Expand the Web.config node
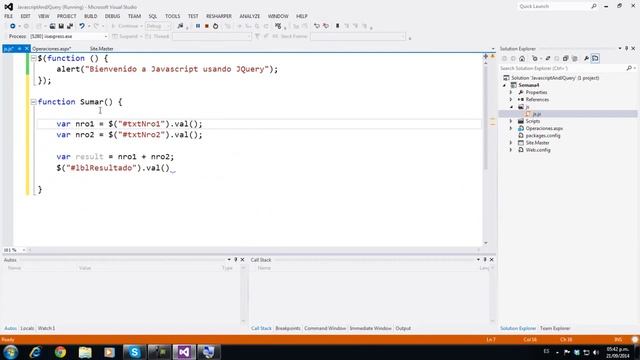640x360 pixels. pyautogui.click(x=511, y=150)
